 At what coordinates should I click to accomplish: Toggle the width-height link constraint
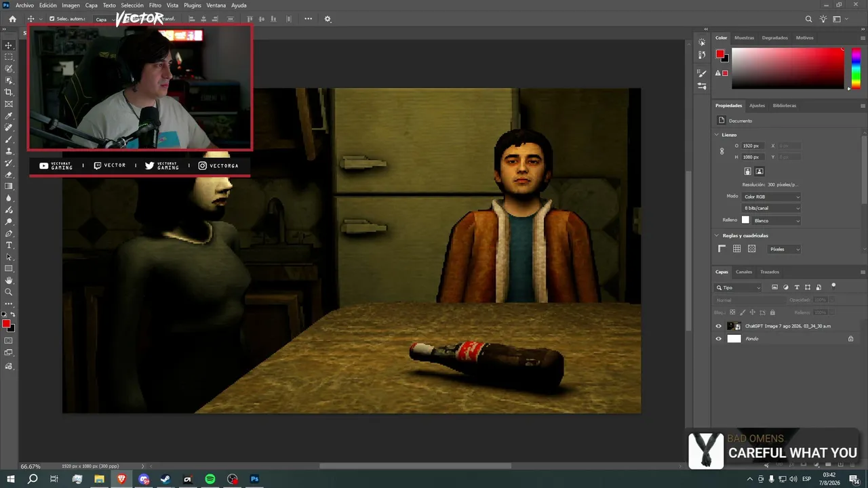point(722,151)
